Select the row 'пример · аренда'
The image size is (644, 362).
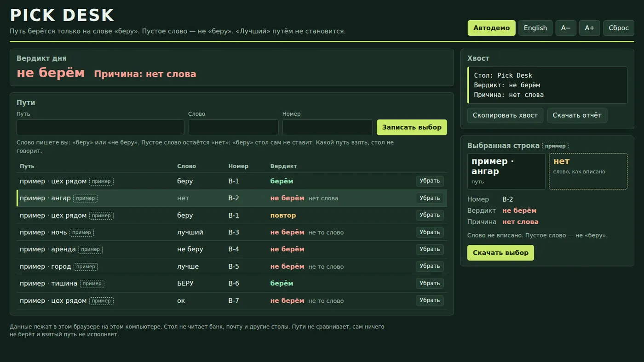[232, 249]
